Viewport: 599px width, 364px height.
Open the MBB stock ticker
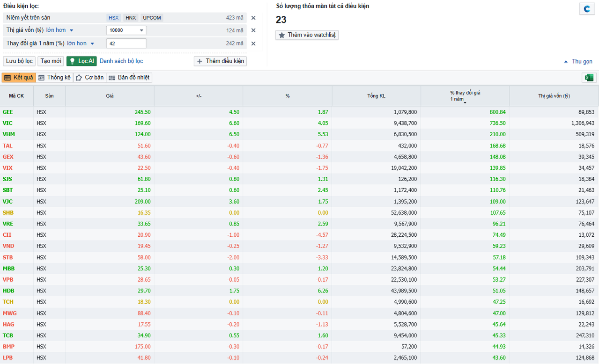8,269
